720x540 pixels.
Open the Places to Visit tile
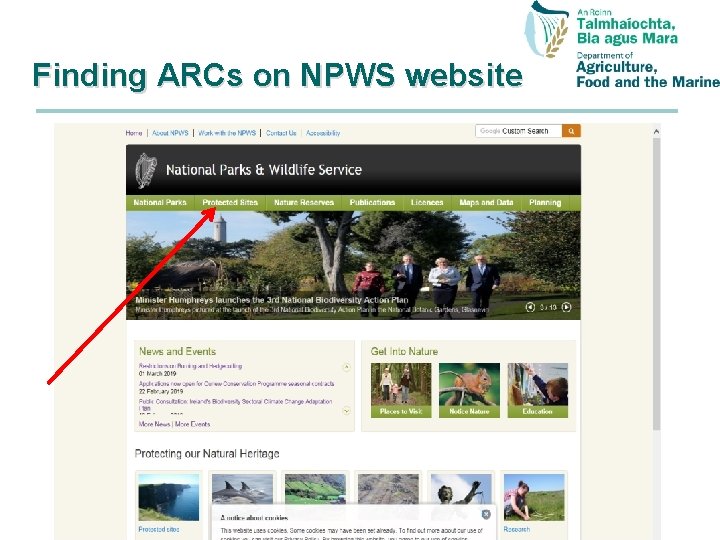pos(401,390)
